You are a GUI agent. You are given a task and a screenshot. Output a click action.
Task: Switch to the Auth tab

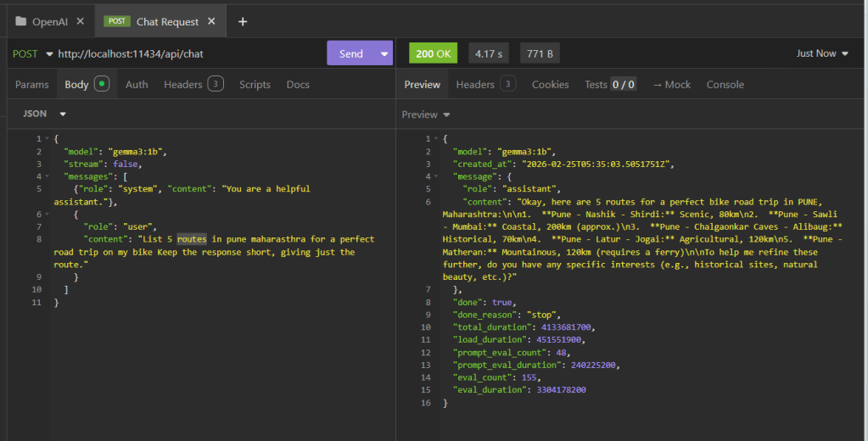(137, 84)
